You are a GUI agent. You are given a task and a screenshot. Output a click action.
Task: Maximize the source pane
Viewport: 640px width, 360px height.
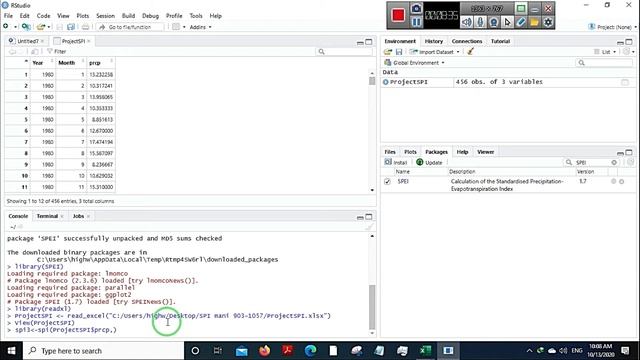pos(369,42)
